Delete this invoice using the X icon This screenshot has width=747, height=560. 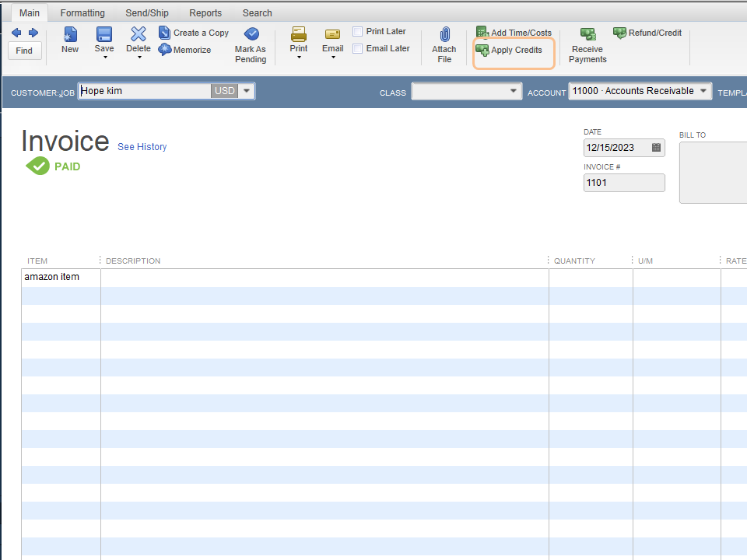point(139,33)
